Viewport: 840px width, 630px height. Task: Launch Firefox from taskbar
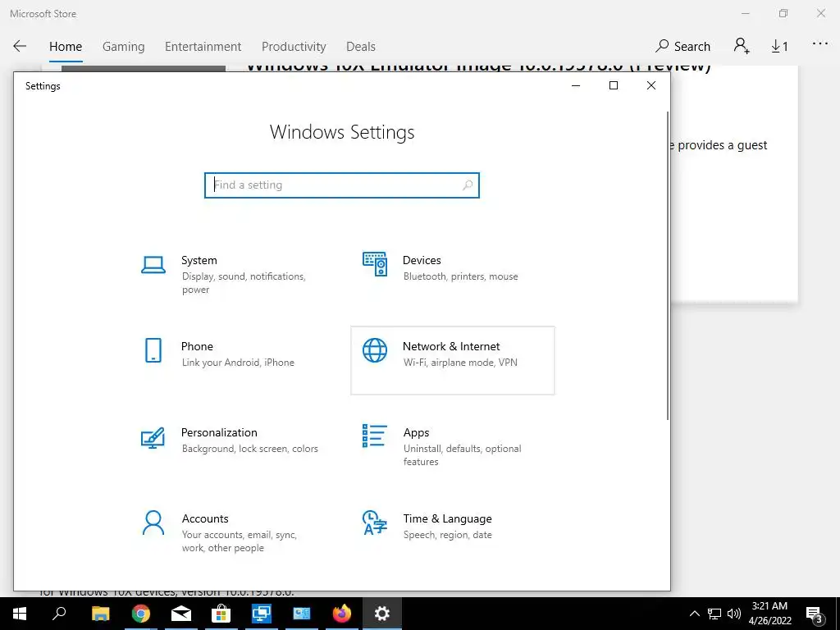click(x=342, y=614)
